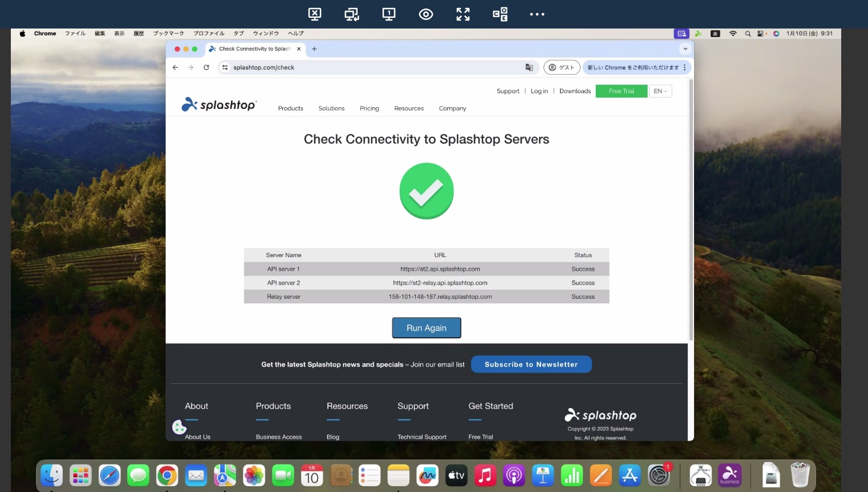Click the screen sharing status icon in menu bar
This screenshot has width=868, height=492.
682,34
